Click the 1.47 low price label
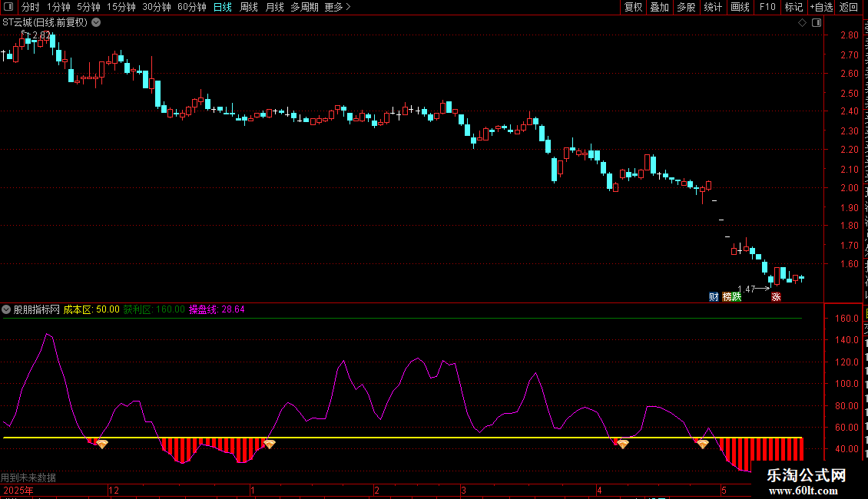The image size is (868, 499). (x=746, y=289)
